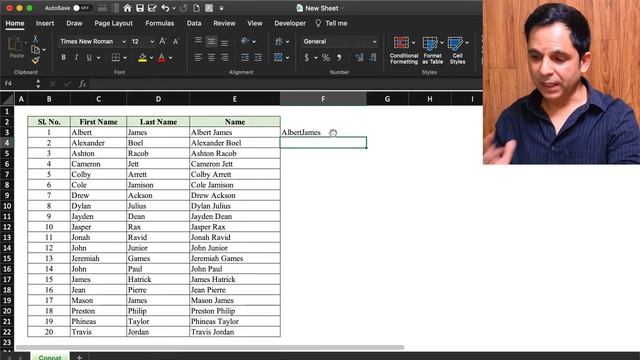Toggle Align Right icon
Viewport: 640px width, 360px height.
point(224,58)
